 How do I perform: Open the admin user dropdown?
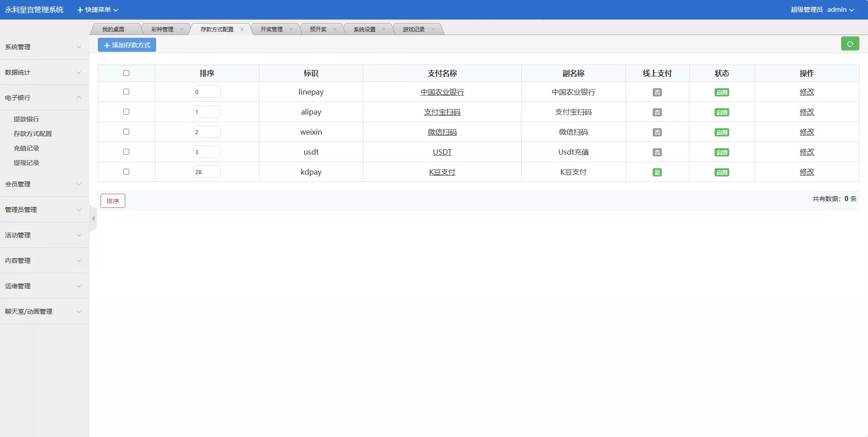click(840, 10)
